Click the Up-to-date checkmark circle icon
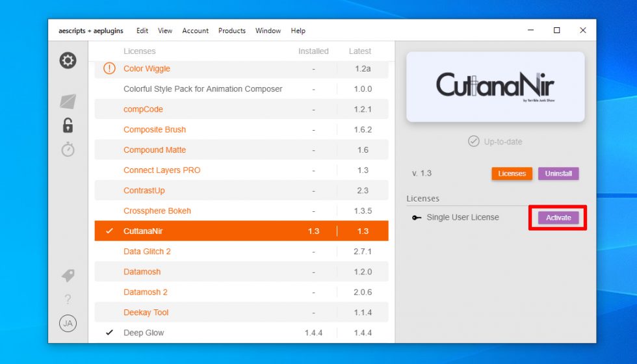 coord(474,142)
